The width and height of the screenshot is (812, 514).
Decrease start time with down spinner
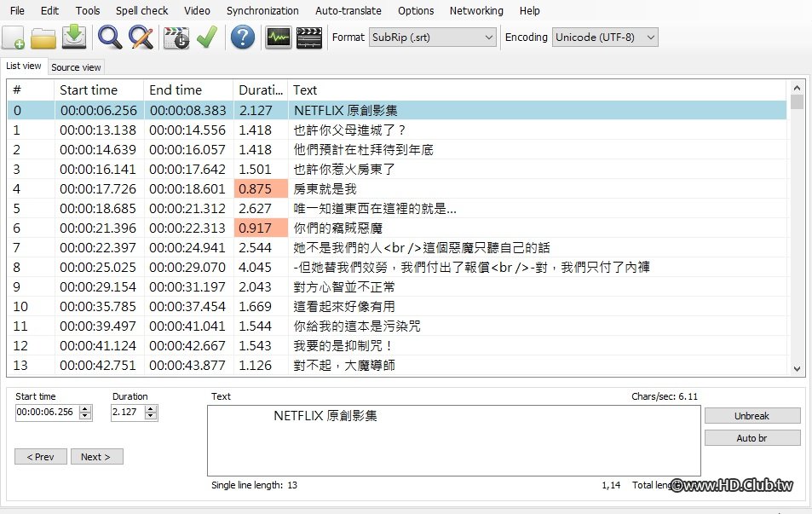click(85, 416)
